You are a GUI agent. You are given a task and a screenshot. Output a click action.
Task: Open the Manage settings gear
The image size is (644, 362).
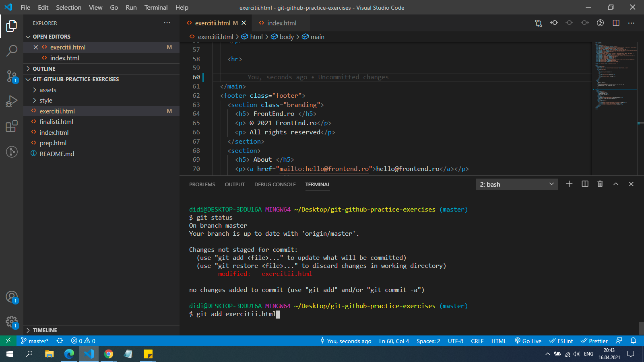point(12,321)
